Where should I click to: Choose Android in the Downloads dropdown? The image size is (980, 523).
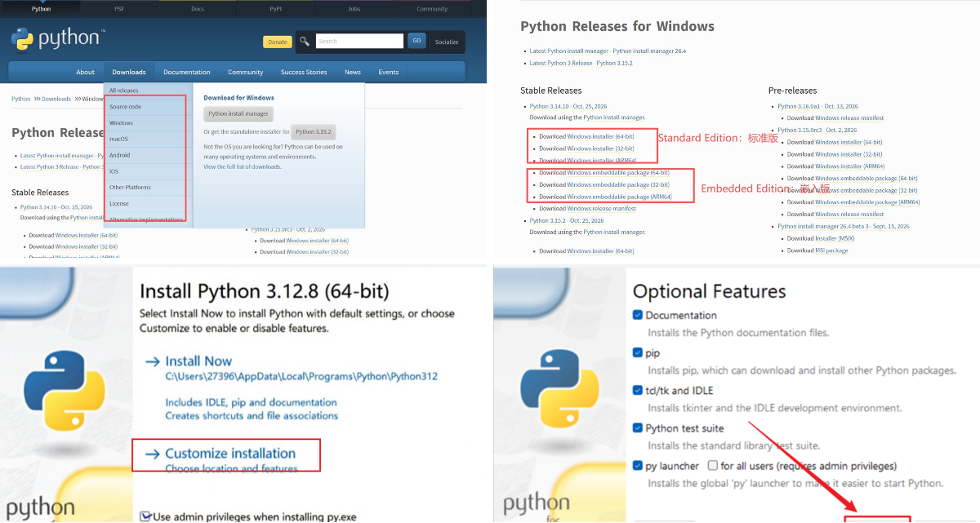click(119, 155)
